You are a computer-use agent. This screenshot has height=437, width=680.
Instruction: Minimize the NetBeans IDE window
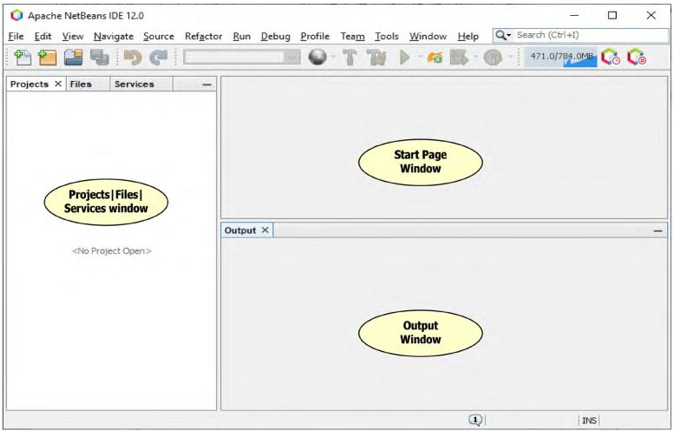pos(574,16)
